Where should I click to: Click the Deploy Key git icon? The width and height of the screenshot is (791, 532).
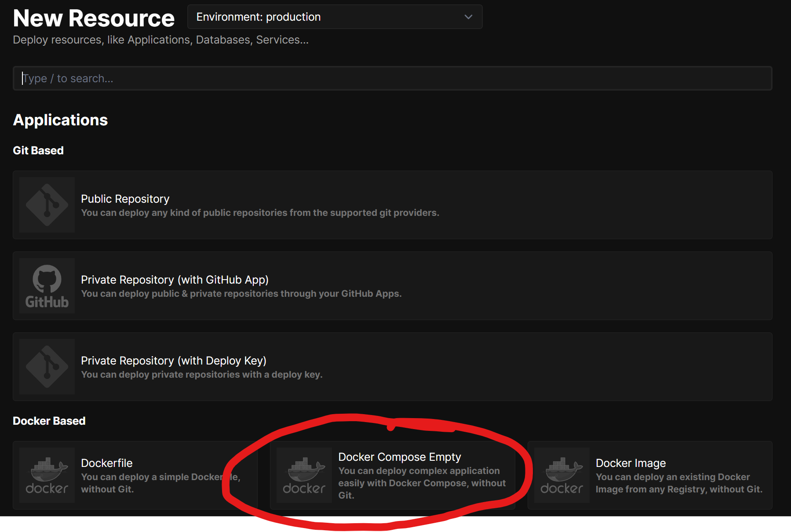click(x=47, y=367)
